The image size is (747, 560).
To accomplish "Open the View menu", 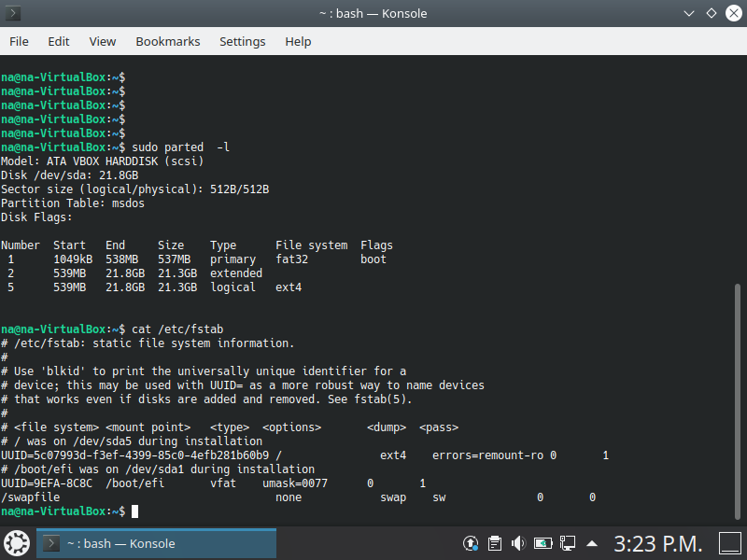I will click(103, 42).
